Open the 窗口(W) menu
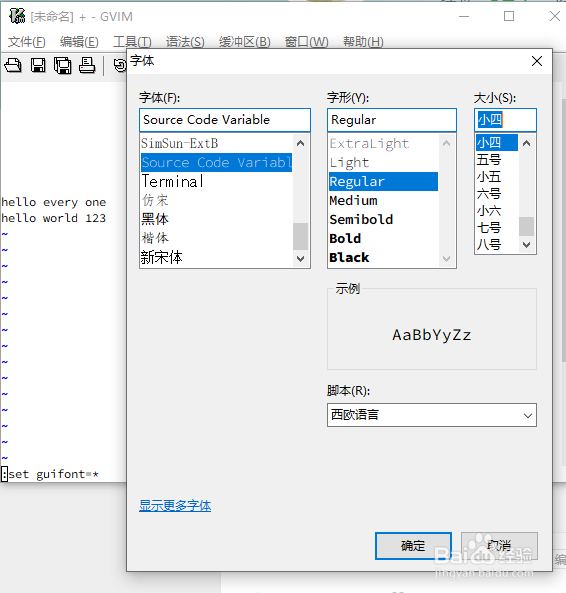Image resolution: width=566 pixels, height=593 pixels. 307,42
